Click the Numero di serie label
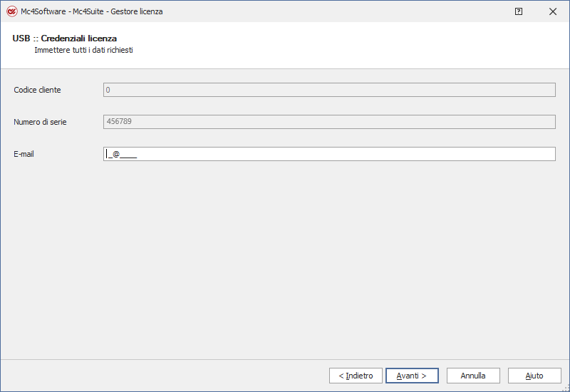The image size is (570, 392). (40, 122)
